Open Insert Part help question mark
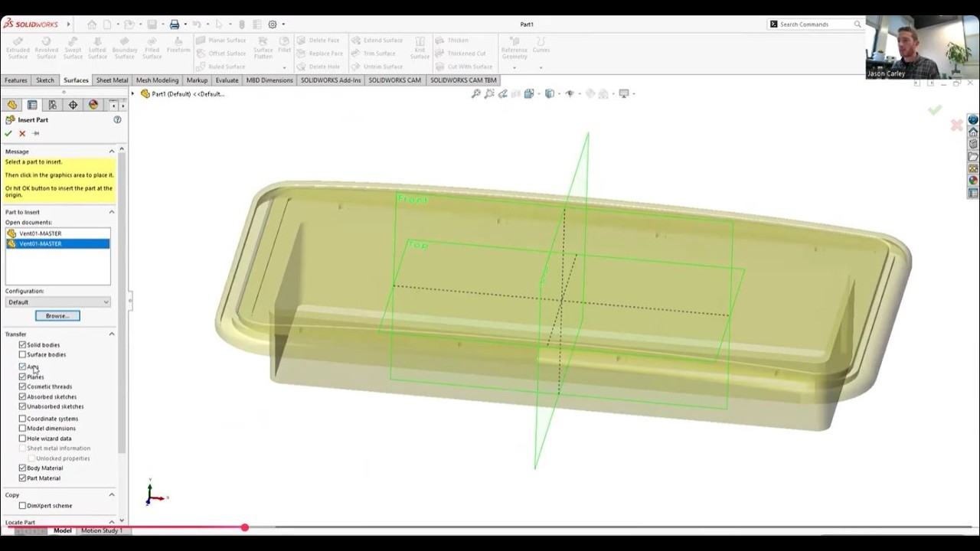The height and width of the screenshot is (551, 980). pos(117,119)
